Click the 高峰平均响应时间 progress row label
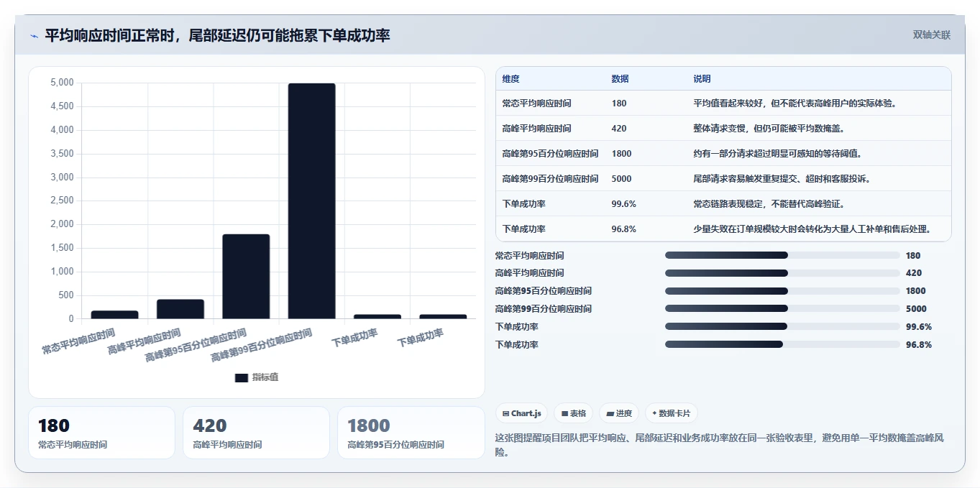 (530, 273)
